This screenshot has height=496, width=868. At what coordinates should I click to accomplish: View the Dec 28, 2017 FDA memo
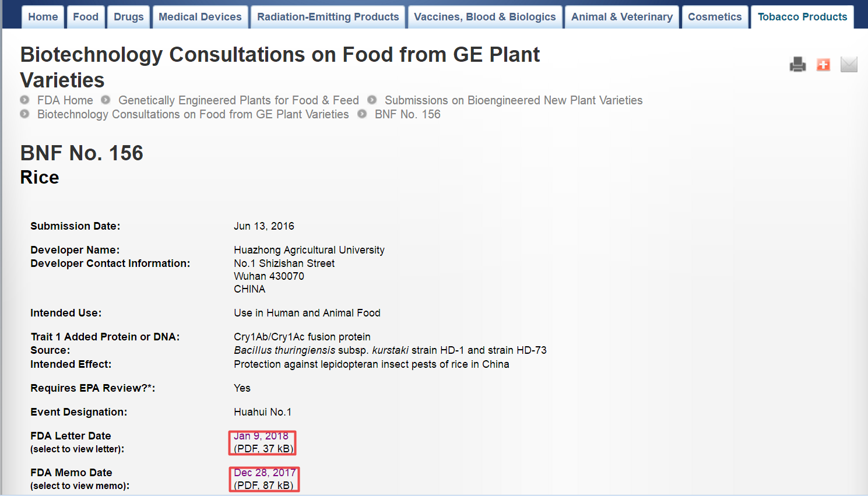point(265,473)
